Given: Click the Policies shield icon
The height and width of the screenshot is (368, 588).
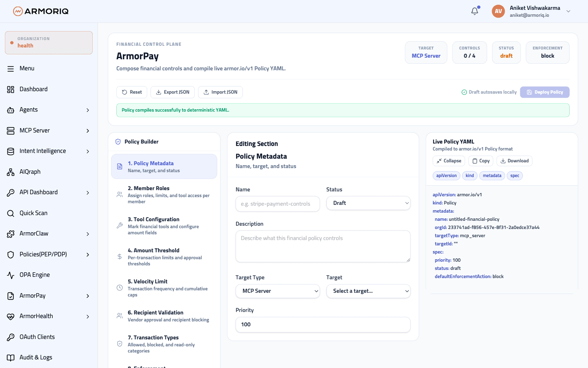Looking at the screenshot, I should [11, 254].
